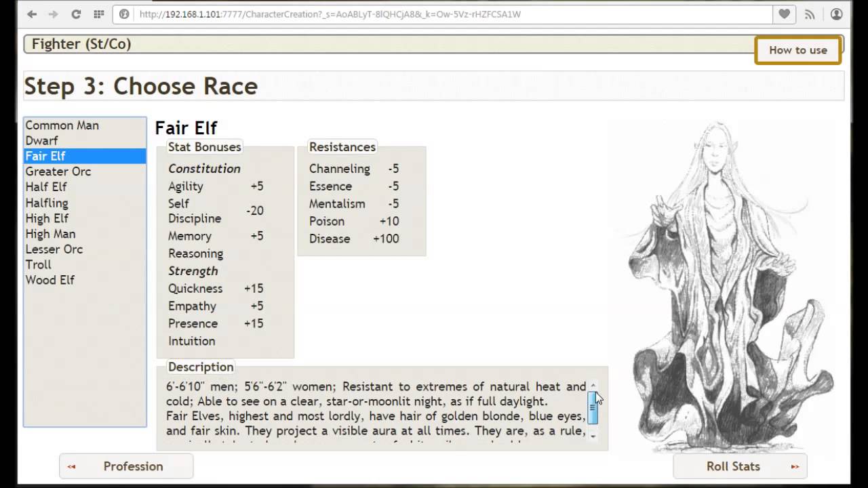Select Fair Elf in race list
This screenshot has height=488, width=868.
coord(85,156)
